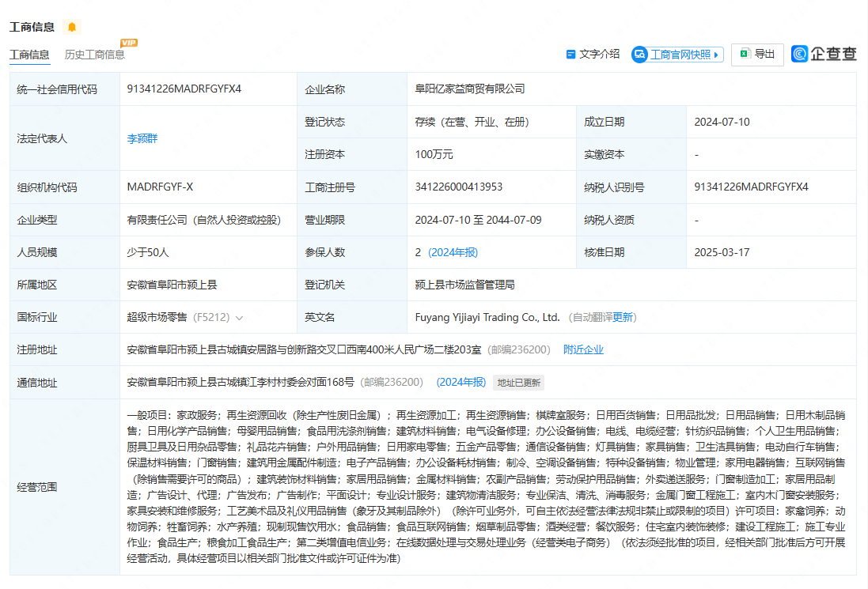Screen dimensions: 868x589
Task: Click the green Excel icon on 导出
Action: (745, 54)
